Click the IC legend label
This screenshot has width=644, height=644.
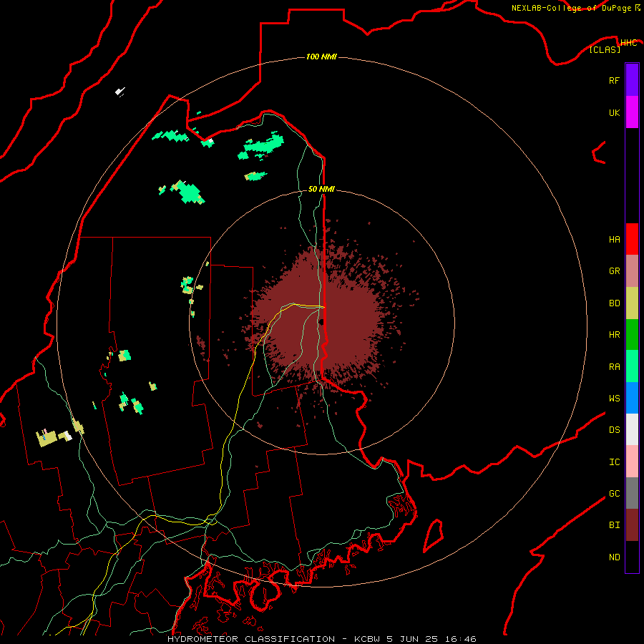pos(615,462)
